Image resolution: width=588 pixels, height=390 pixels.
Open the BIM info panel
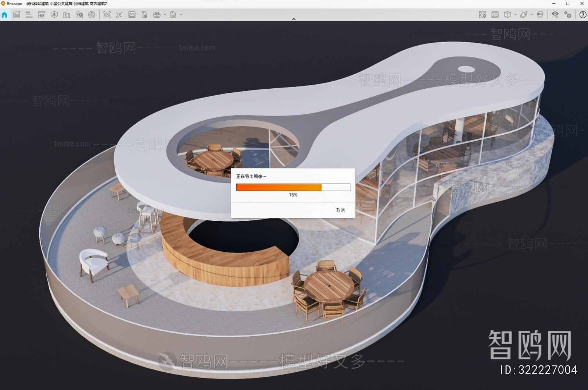click(x=29, y=15)
